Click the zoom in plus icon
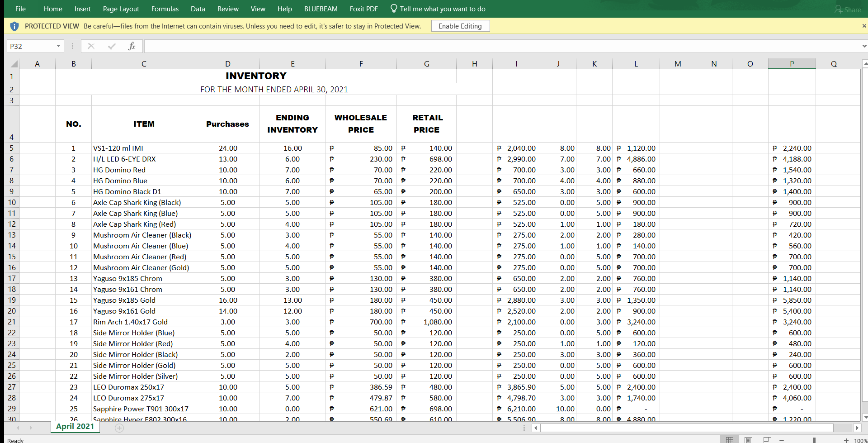The width and height of the screenshot is (868, 443). [846, 440]
